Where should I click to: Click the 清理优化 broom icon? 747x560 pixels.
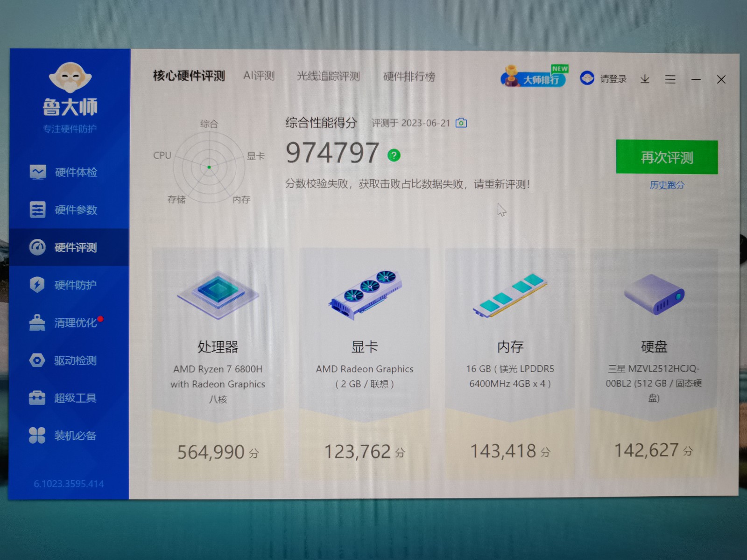(x=37, y=322)
